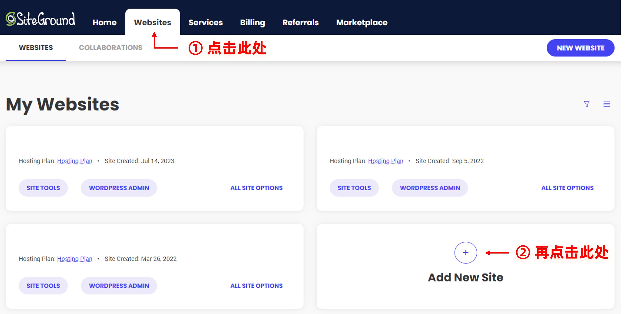Click the SiteGround logo

40,19
